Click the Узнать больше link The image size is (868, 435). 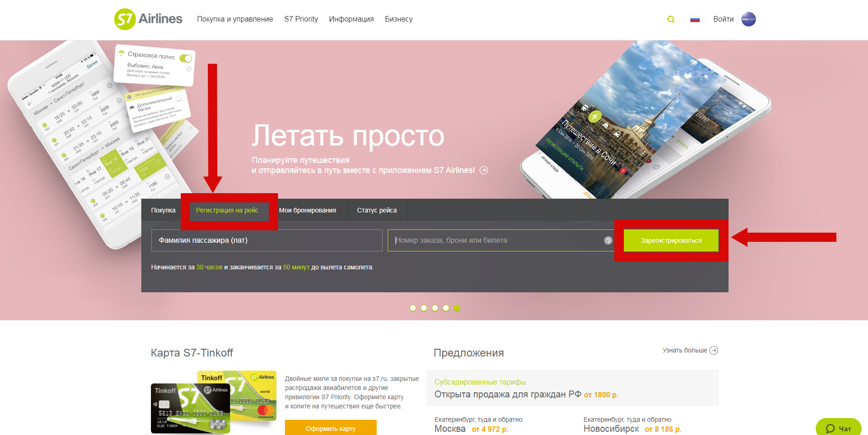(x=684, y=350)
